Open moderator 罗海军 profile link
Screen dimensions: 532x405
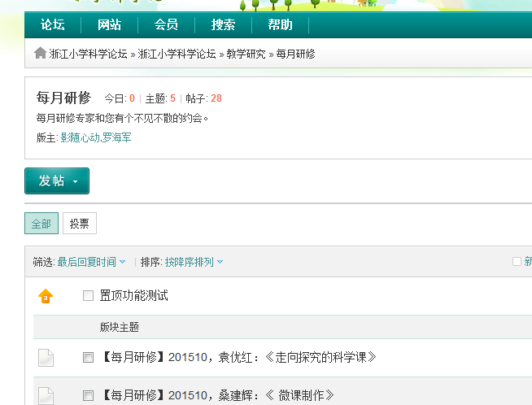[x=116, y=137]
